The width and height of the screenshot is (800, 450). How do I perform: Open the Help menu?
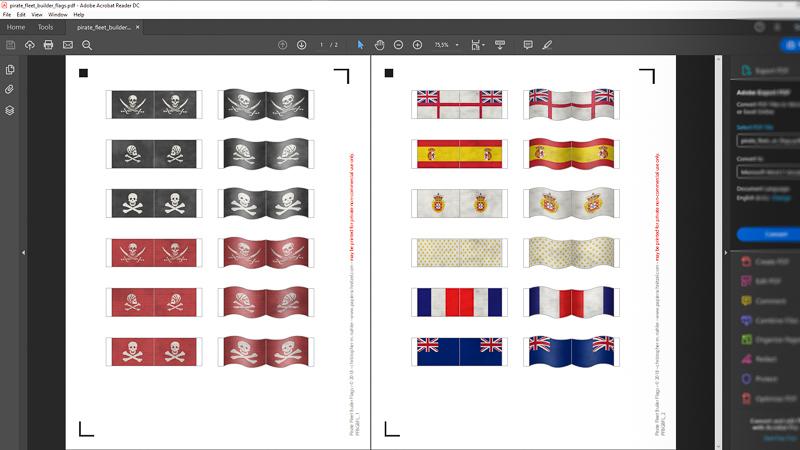79,15
